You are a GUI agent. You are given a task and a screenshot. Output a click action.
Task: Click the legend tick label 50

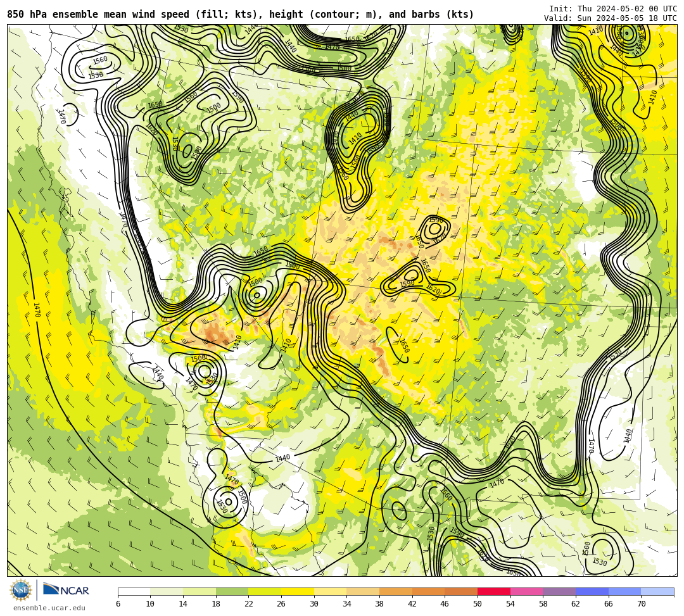(x=478, y=604)
